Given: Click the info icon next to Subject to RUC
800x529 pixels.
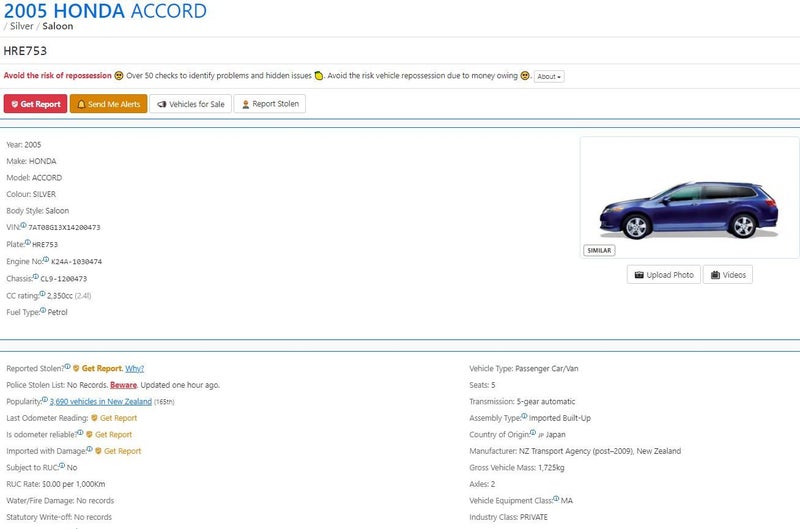Looking at the screenshot, I should [x=62, y=465].
